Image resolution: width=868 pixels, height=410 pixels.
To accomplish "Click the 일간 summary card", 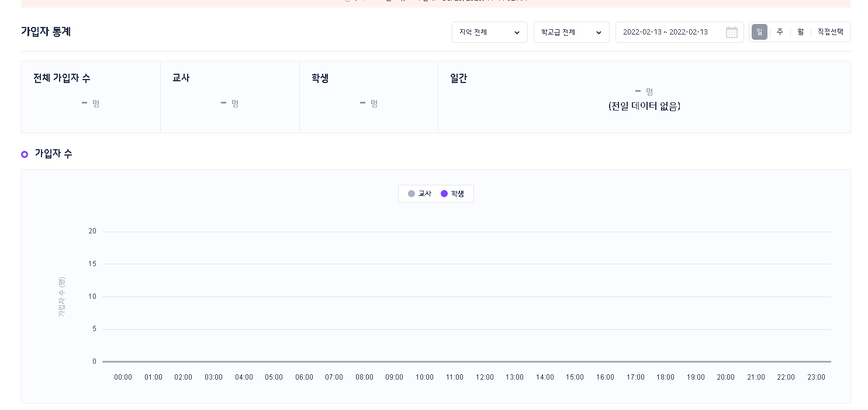I will click(x=644, y=97).
